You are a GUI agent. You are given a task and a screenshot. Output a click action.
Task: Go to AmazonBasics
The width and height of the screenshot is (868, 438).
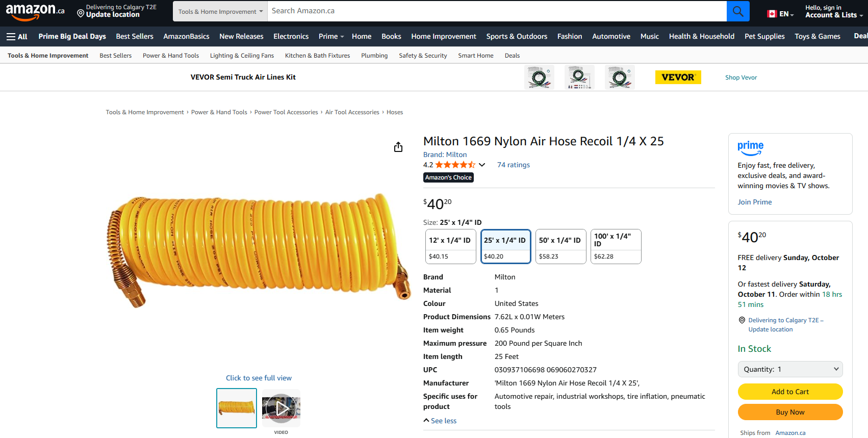point(186,36)
